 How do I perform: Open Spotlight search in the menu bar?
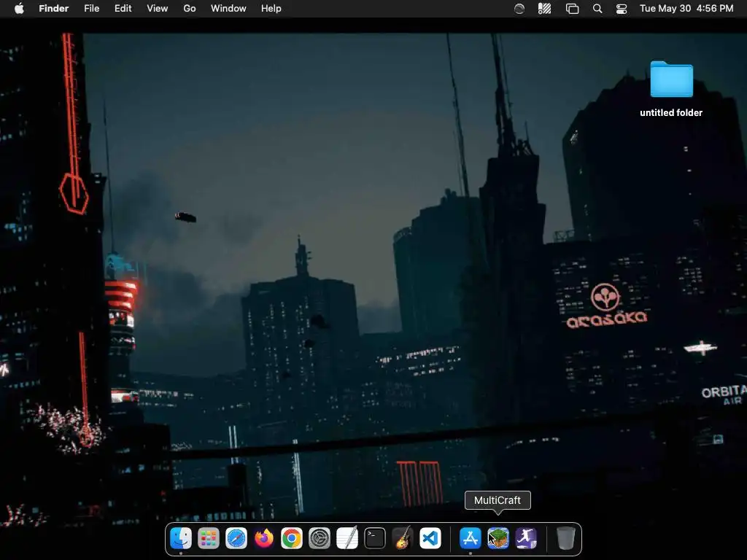click(597, 9)
